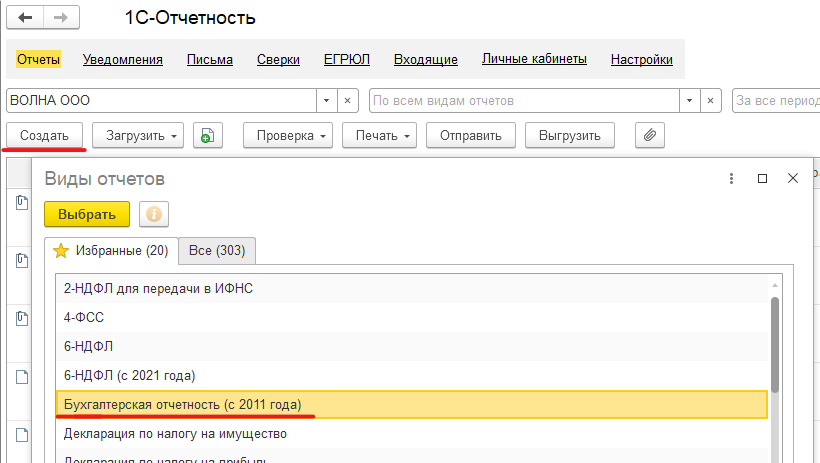820x463 pixels.
Task: Clear the report type filter field
Action: coord(710,100)
